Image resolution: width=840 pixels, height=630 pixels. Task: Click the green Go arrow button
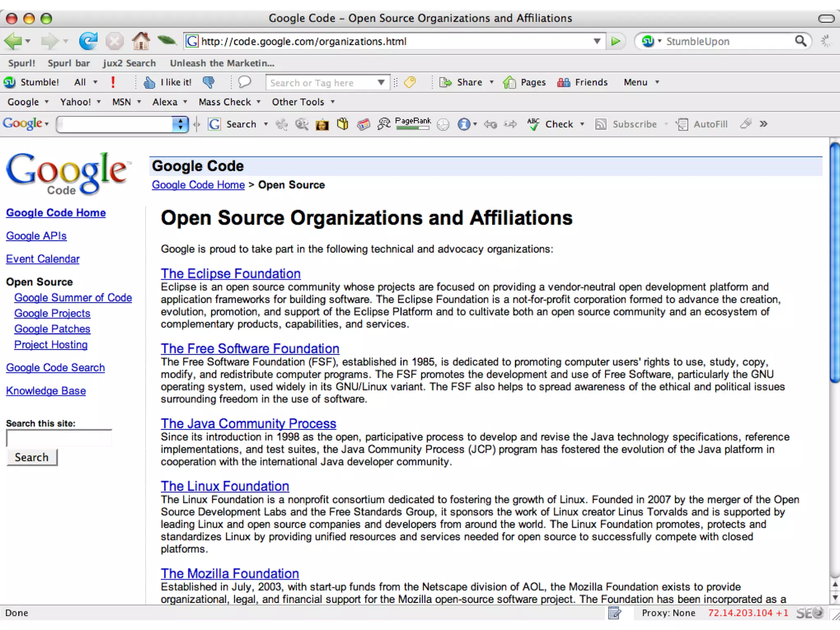coord(615,41)
